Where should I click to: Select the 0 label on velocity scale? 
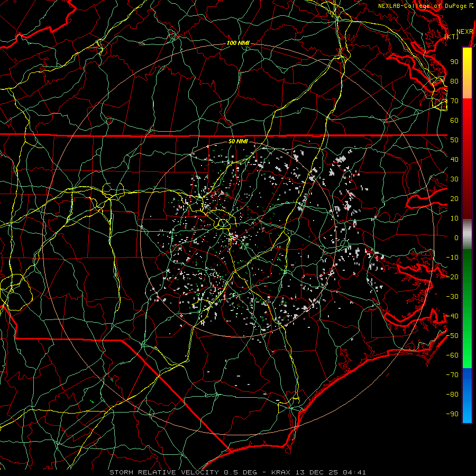456,237
